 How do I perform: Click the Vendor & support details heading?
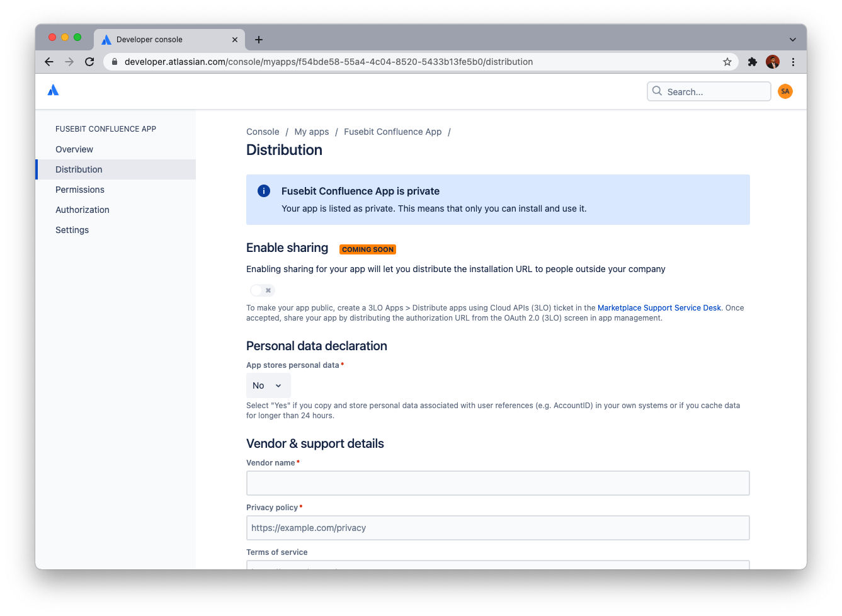click(315, 443)
